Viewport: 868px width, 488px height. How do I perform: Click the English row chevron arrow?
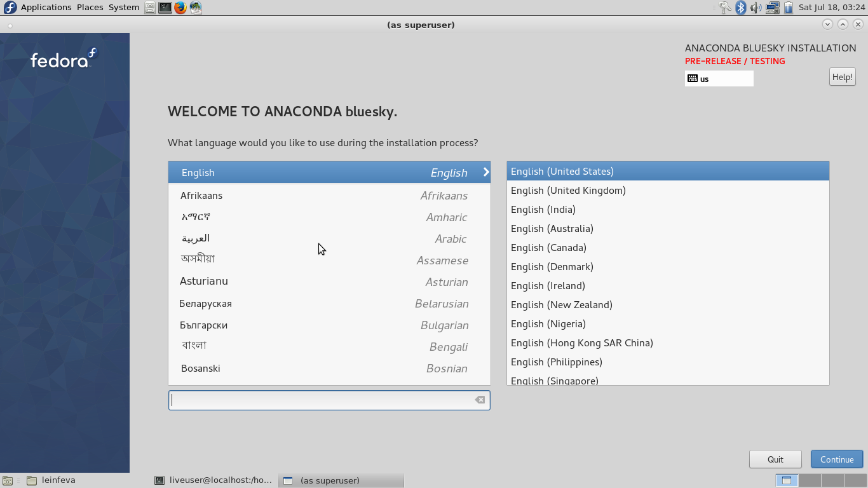(486, 172)
